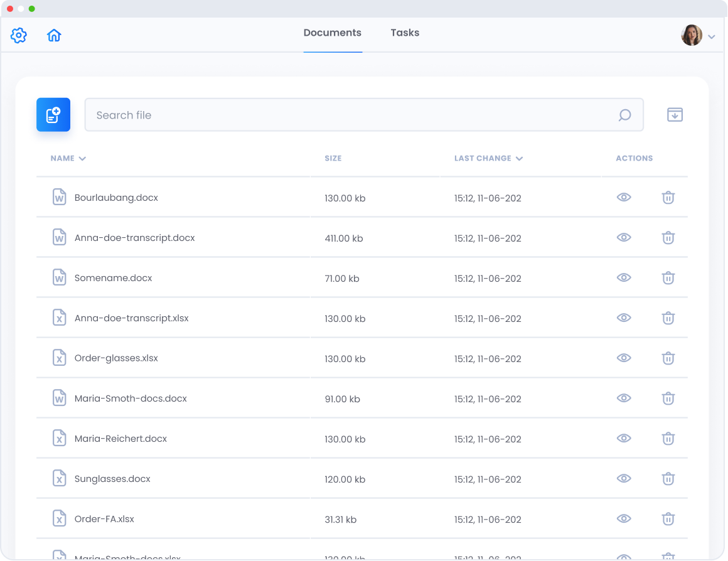Switch to the Tasks tab
The height and width of the screenshot is (561, 728).
coord(405,33)
